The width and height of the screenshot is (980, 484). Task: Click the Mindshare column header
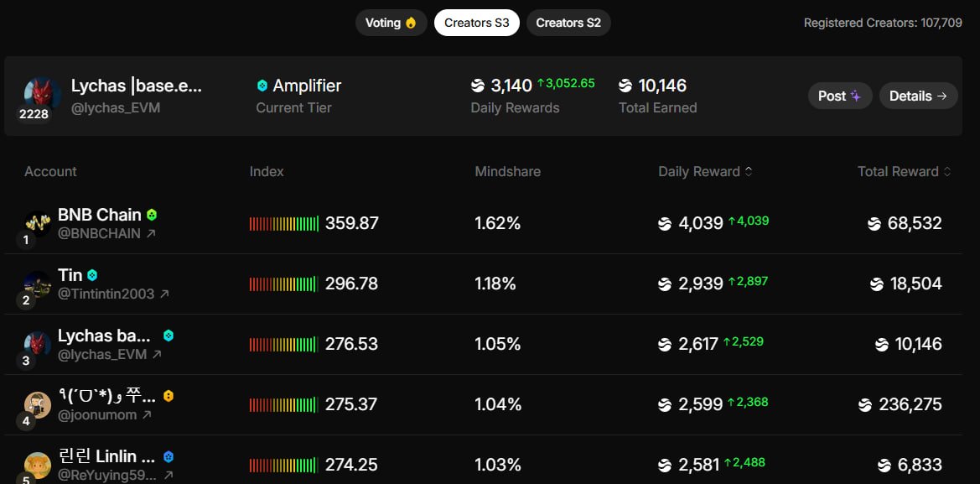pos(507,171)
